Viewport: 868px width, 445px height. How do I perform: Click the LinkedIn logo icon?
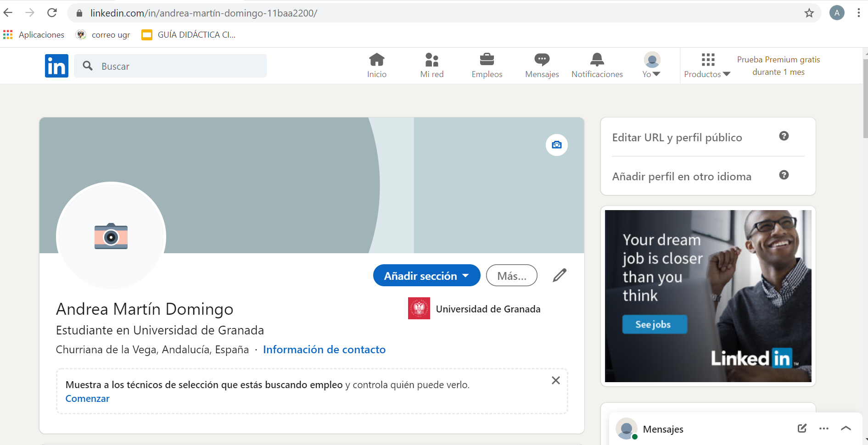pos(56,66)
